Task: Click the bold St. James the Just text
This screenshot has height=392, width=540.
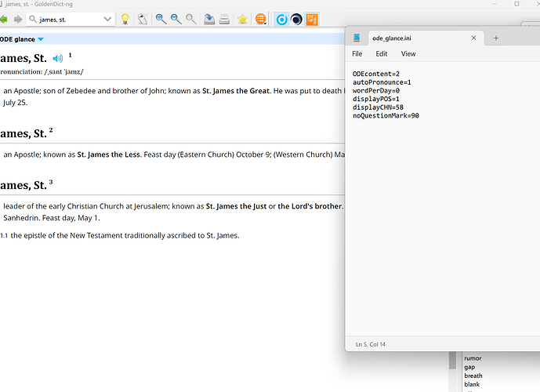Action: [x=236, y=206]
